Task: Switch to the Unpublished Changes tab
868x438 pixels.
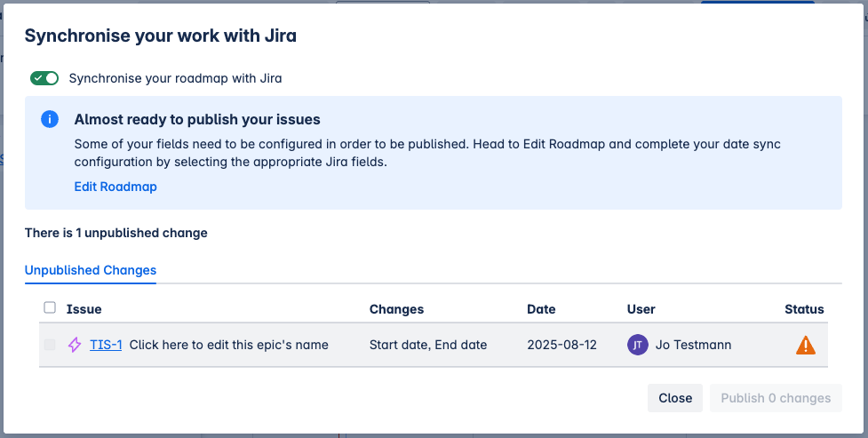Action: coord(91,270)
